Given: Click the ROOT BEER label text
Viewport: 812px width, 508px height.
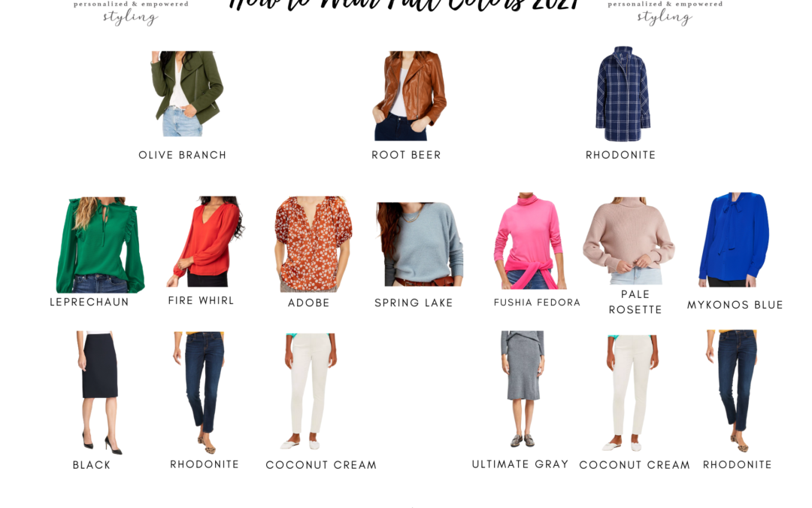Looking at the screenshot, I should pyautogui.click(x=406, y=155).
